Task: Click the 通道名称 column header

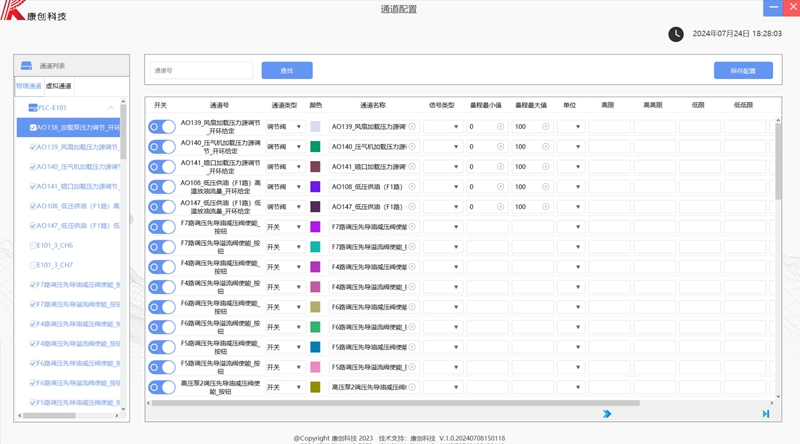Action: tap(373, 105)
